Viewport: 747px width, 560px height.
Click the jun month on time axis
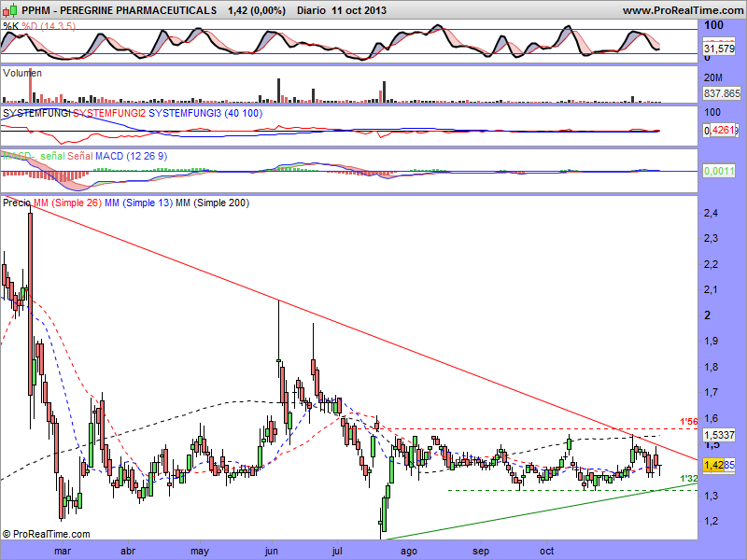pos(272,552)
